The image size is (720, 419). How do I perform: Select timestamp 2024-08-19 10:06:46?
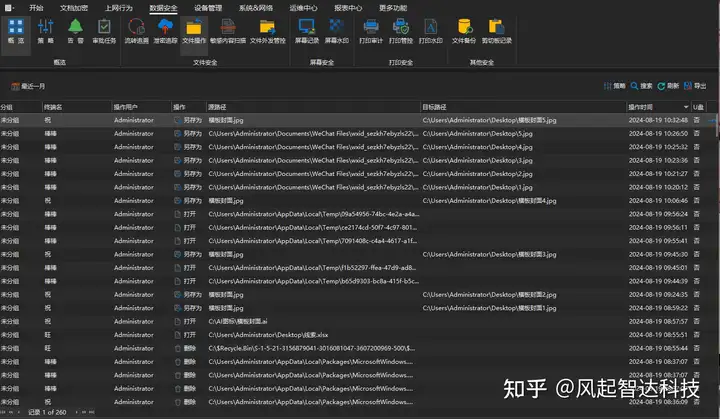658,201
